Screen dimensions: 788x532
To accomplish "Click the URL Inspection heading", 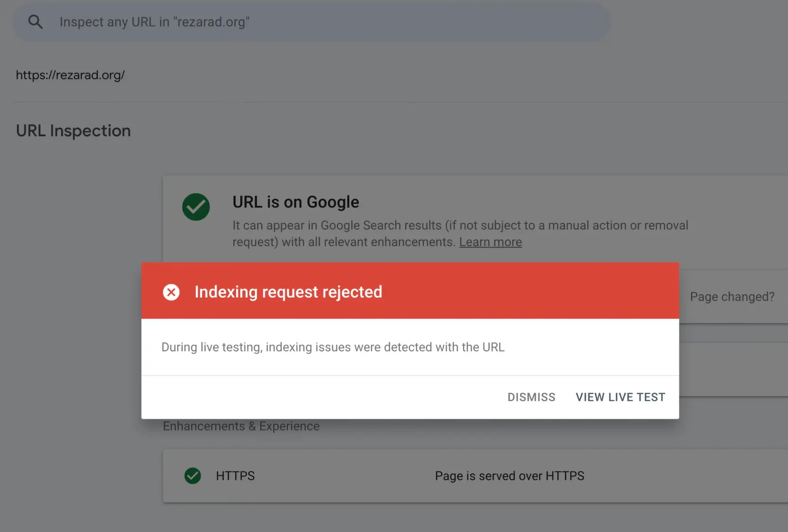I will [73, 131].
